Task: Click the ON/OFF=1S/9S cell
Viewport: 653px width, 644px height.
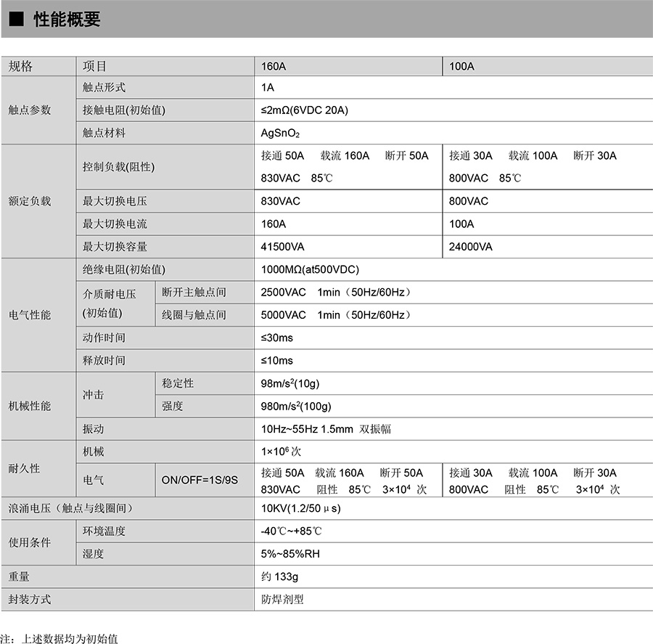Action: point(200,481)
